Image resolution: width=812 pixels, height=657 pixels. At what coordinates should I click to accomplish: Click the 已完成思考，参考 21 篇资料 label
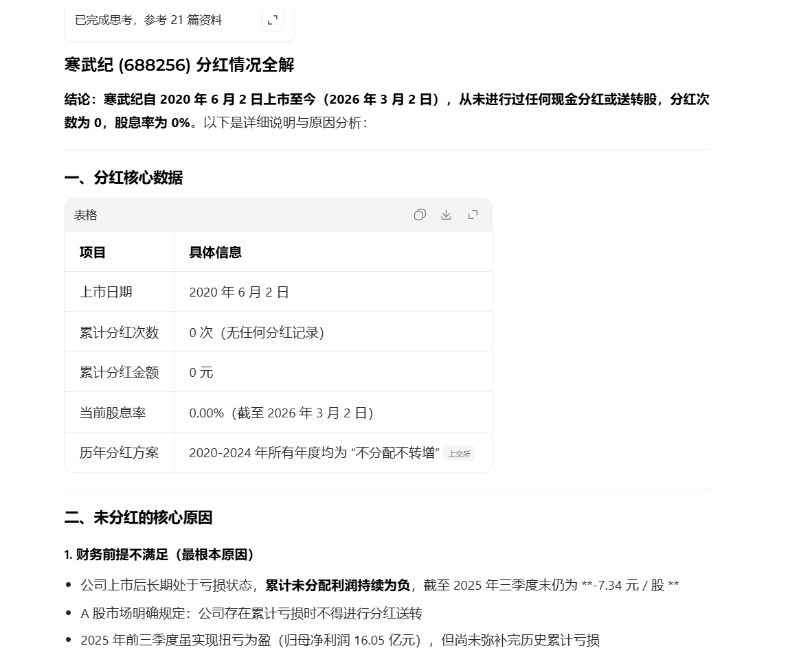(x=148, y=20)
